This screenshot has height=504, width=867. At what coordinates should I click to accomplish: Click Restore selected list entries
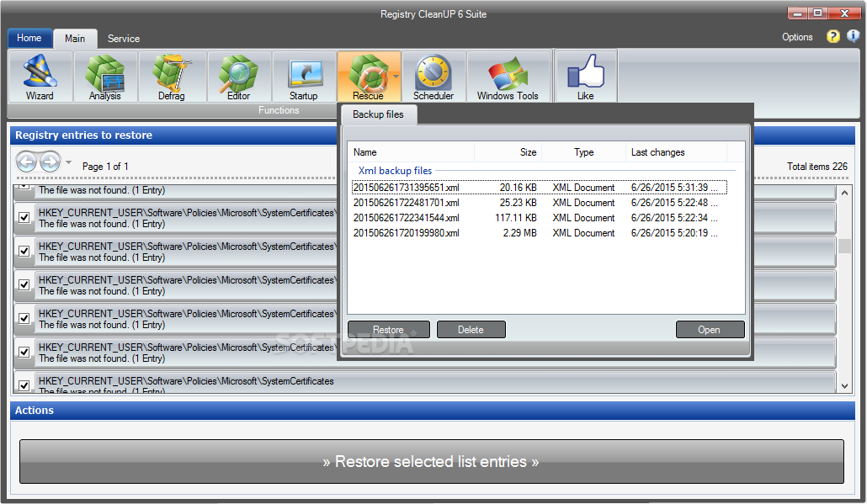tap(431, 461)
